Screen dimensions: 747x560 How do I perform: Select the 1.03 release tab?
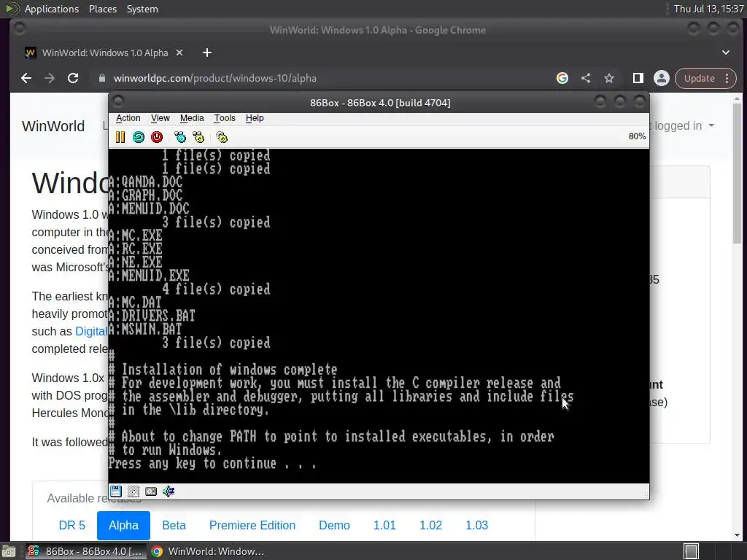click(476, 525)
